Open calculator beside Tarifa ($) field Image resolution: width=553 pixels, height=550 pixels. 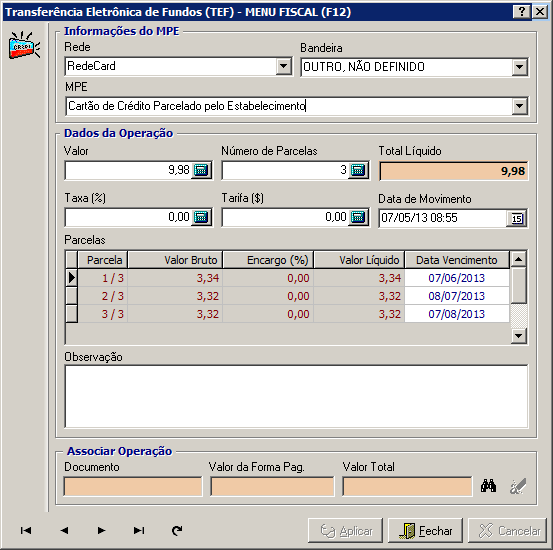click(358, 217)
